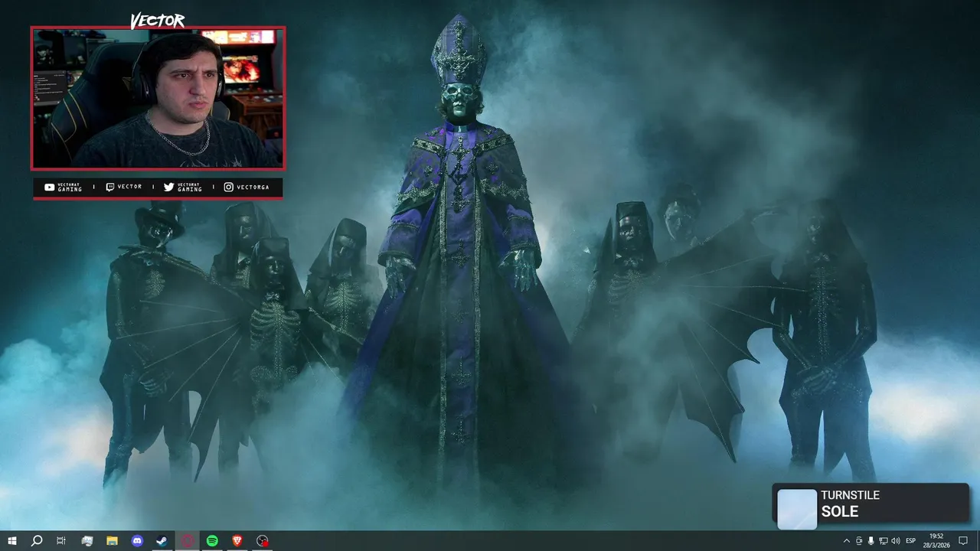Switch the ESP input language indicator
Image resolution: width=980 pixels, height=551 pixels.
pyautogui.click(x=911, y=541)
